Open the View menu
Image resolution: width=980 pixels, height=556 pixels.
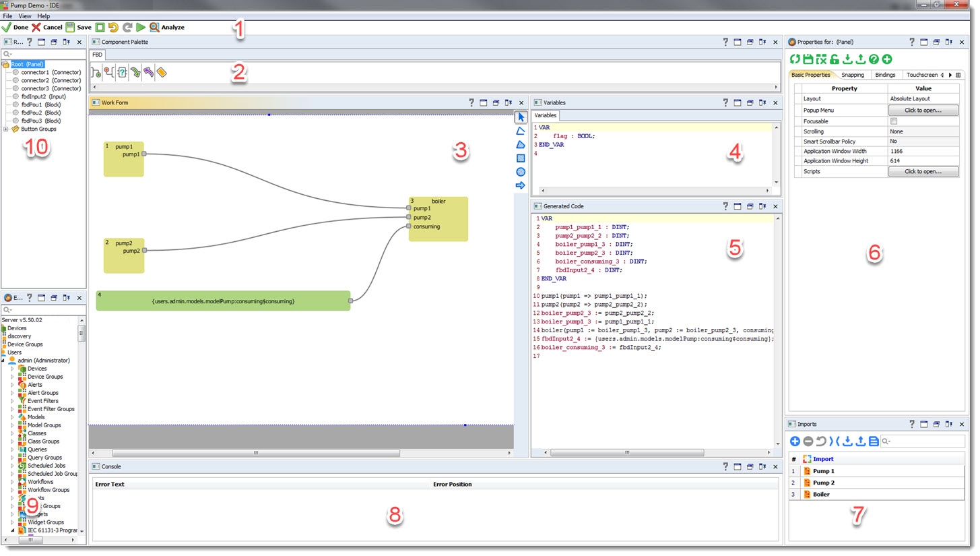pos(25,16)
